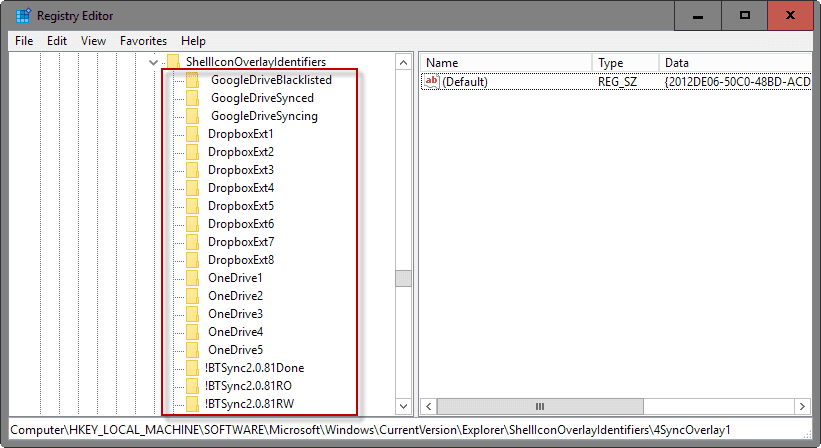Open the Edit menu
The width and height of the screenshot is (821, 448).
tap(57, 41)
